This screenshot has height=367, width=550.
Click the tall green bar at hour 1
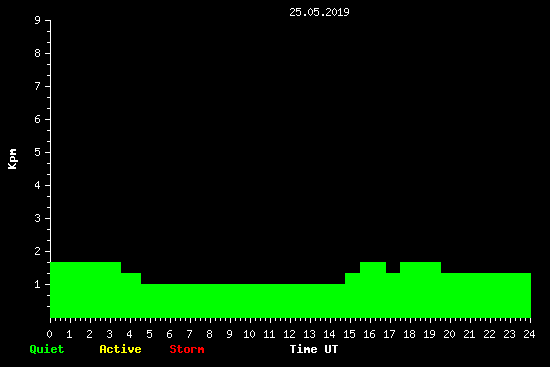(x=70, y=290)
